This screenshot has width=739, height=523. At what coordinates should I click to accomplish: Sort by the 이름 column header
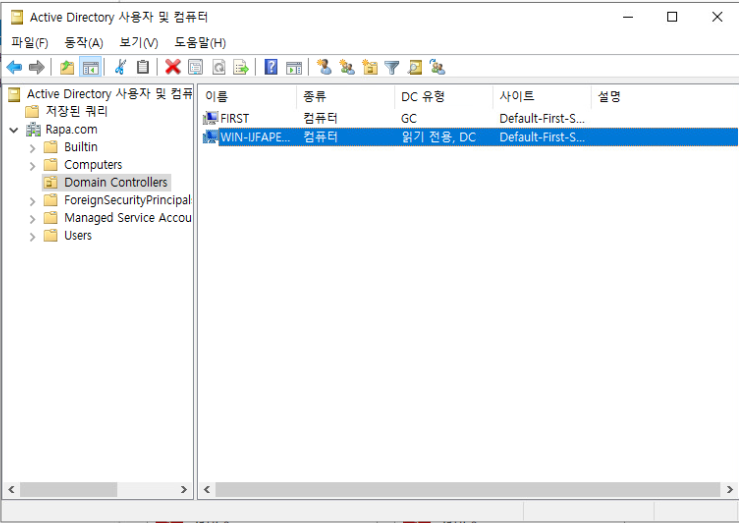[x=247, y=97]
